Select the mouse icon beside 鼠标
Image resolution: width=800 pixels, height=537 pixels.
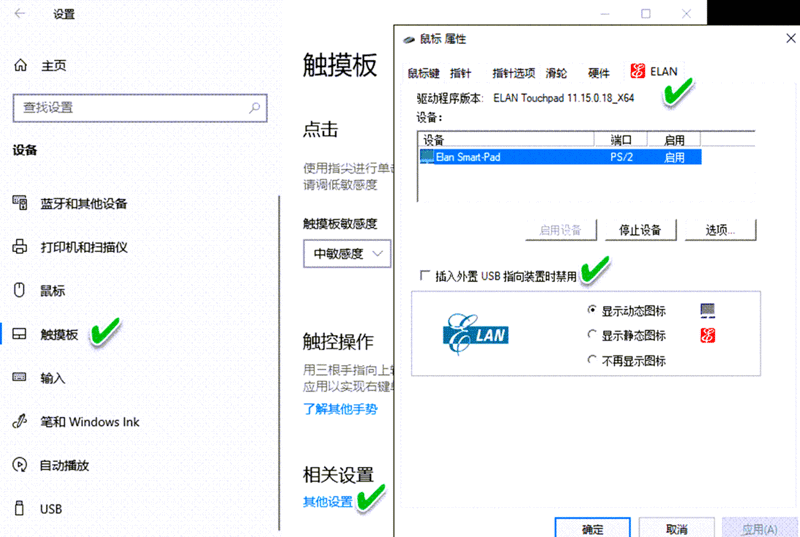19,290
